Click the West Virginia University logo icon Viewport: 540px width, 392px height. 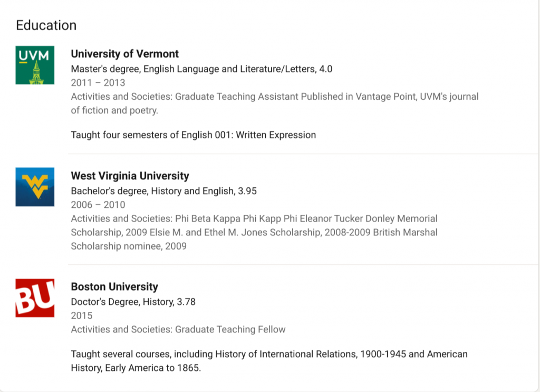pyautogui.click(x=35, y=187)
